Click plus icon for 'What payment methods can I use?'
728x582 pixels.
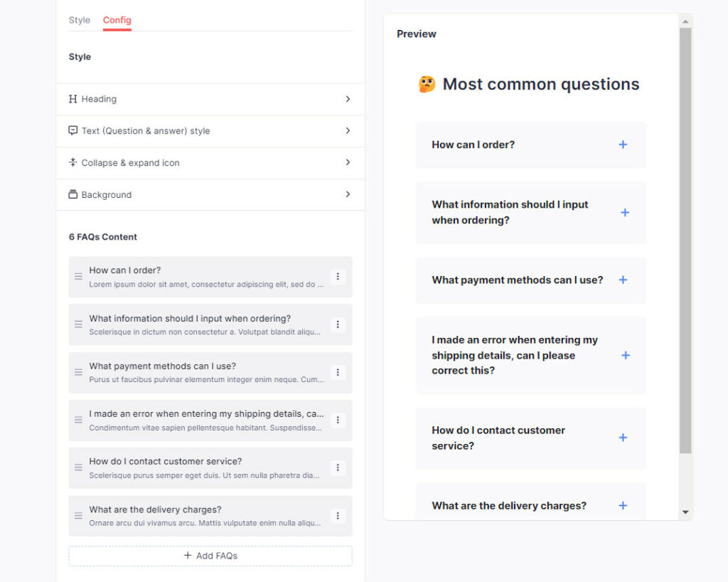pos(623,280)
